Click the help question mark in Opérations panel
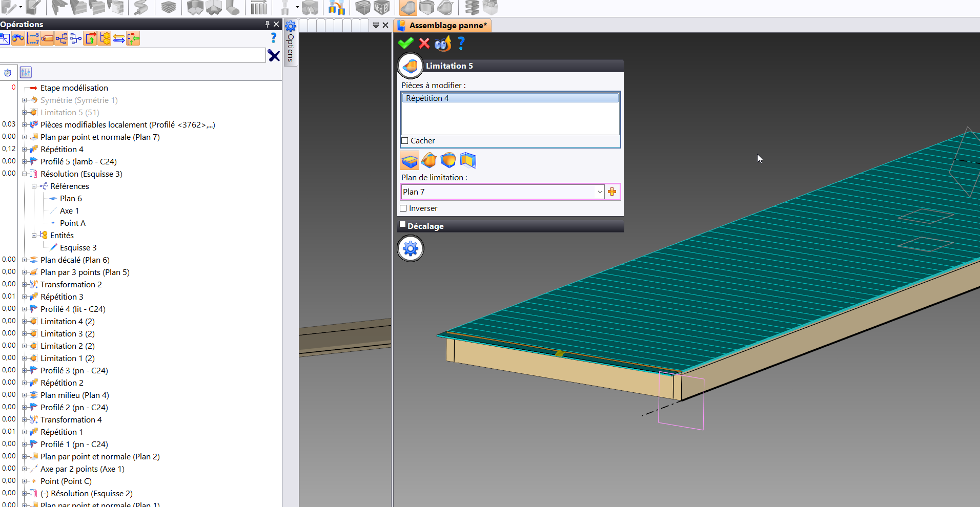 [274, 38]
